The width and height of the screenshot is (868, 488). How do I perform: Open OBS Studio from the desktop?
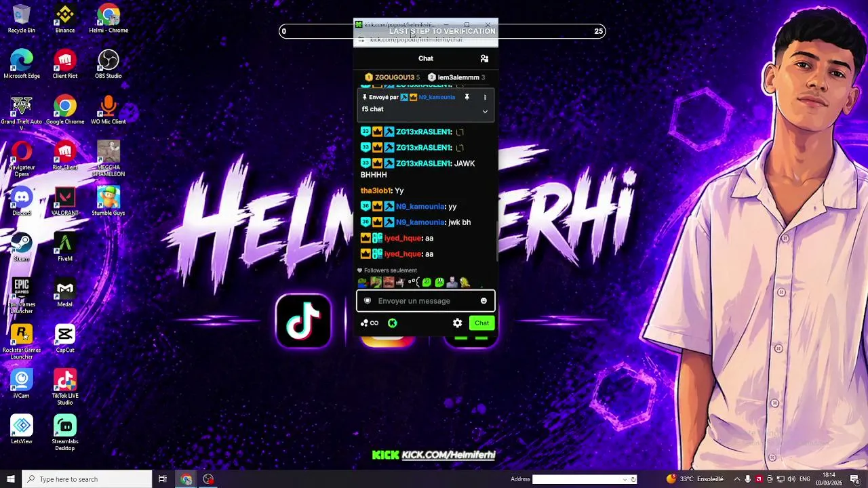(x=108, y=64)
